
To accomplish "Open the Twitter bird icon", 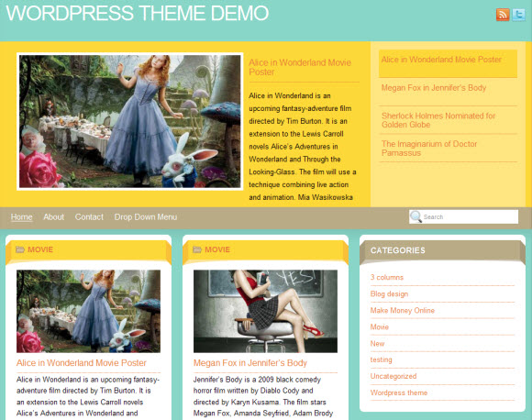I will [519, 15].
